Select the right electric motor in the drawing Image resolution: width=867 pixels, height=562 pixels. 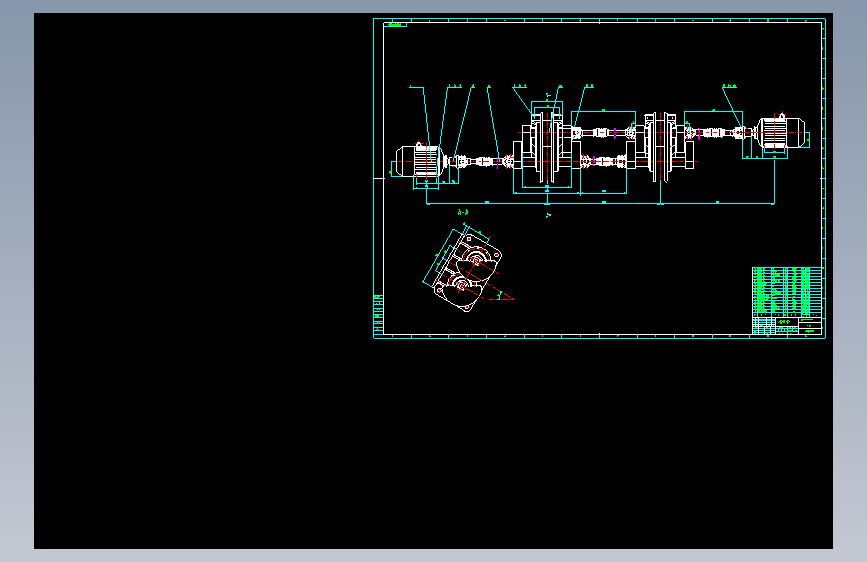(x=781, y=132)
